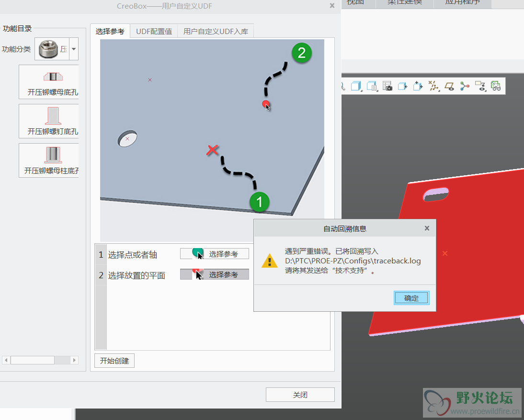
Task: Close the 自动回溯信息 dialog
Action: 427,228
